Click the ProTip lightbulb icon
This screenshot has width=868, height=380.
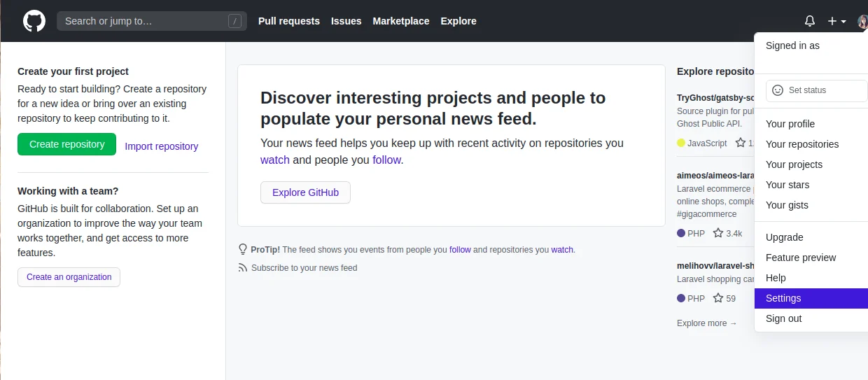pyautogui.click(x=243, y=249)
